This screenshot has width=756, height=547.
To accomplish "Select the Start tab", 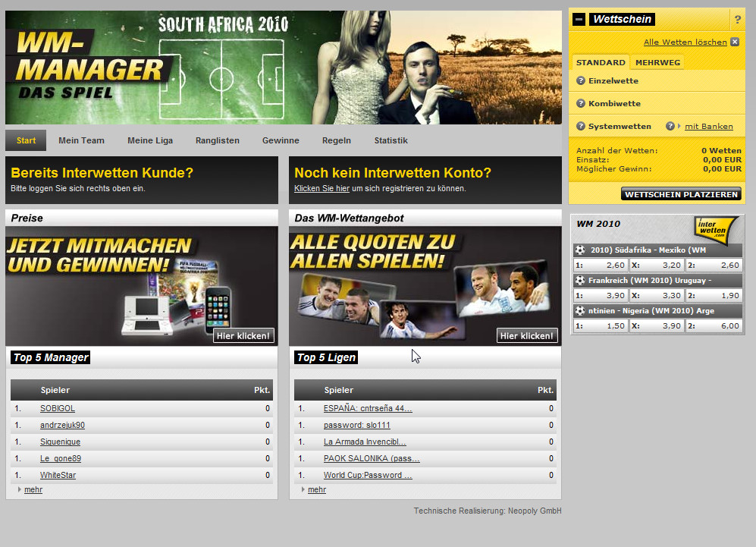I will point(26,140).
